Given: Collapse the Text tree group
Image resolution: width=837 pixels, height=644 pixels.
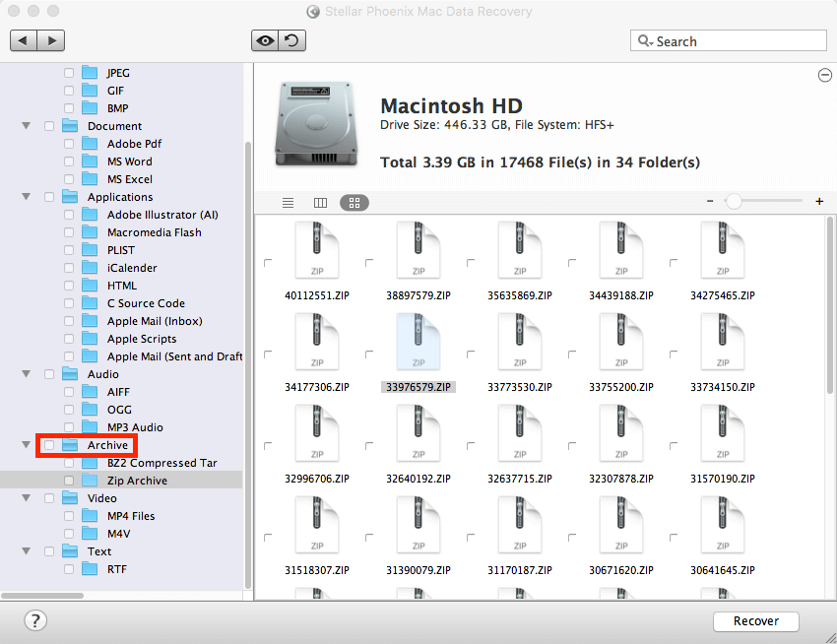Looking at the screenshot, I should 27,551.
